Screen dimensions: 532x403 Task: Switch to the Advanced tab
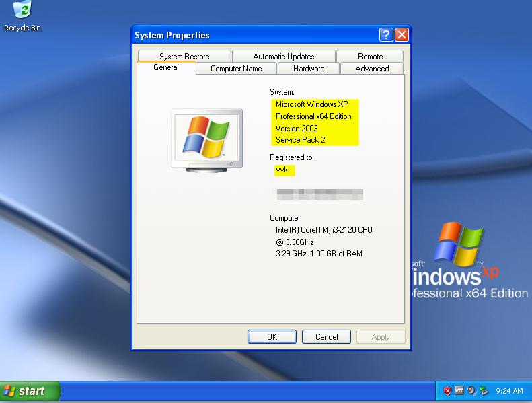372,69
